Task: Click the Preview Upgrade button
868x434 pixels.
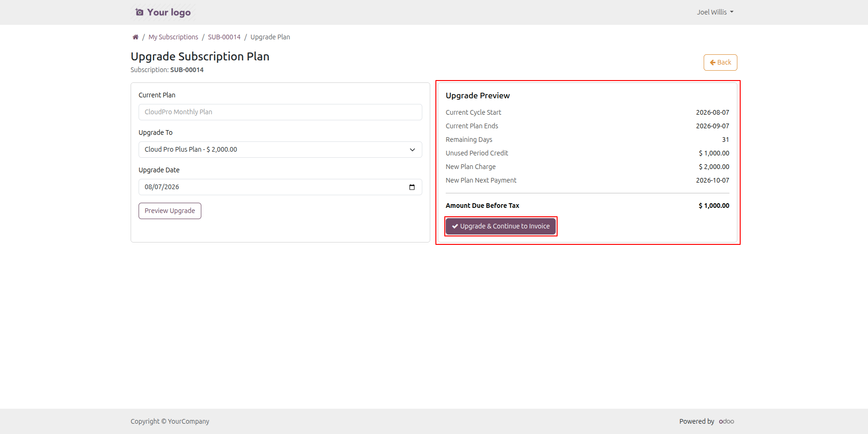Action: [x=170, y=211]
